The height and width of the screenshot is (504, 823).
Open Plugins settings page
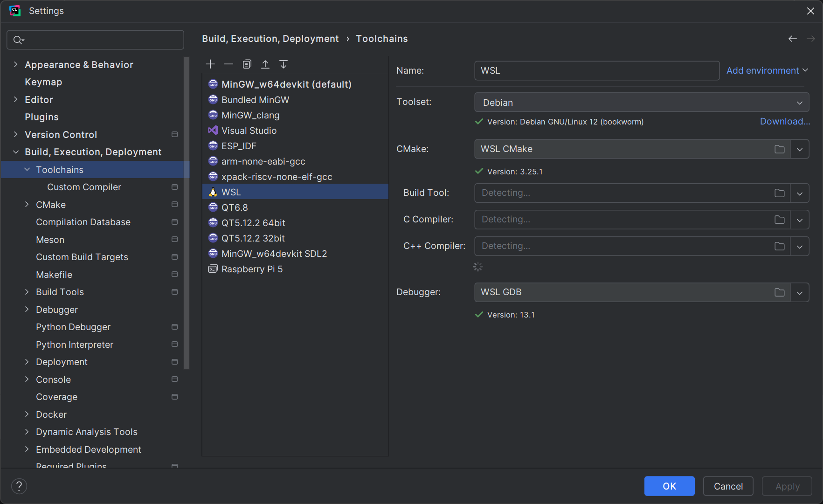pos(41,117)
